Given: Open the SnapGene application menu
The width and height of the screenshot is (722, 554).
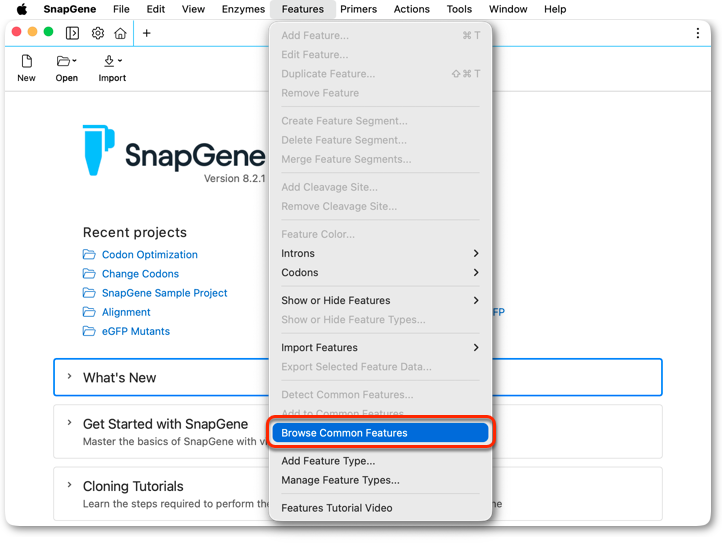Looking at the screenshot, I should coord(70,9).
